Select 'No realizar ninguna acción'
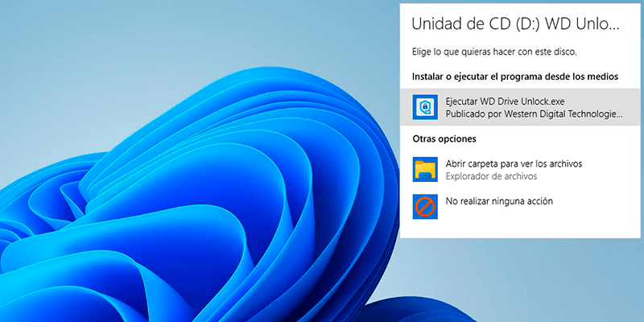The image size is (644, 322). 520,207
